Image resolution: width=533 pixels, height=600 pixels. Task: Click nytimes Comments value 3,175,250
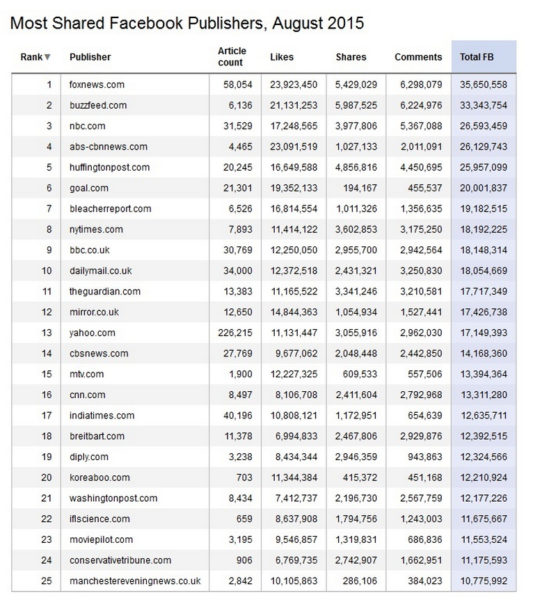coord(421,229)
